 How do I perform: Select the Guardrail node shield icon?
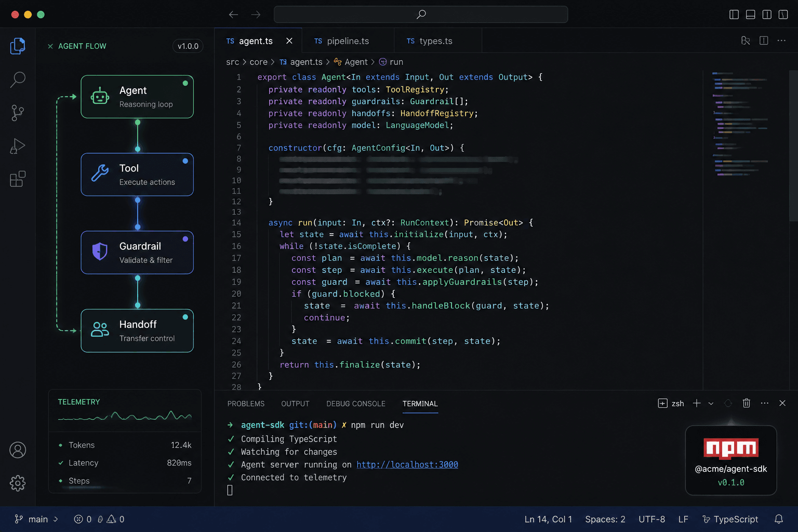(x=100, y=251)
